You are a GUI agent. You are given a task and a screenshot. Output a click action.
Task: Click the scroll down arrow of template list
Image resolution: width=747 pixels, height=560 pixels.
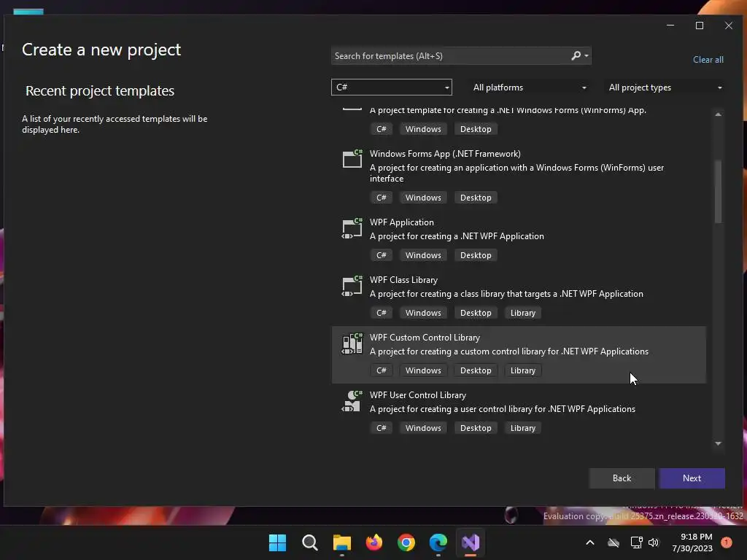point(718,443)
